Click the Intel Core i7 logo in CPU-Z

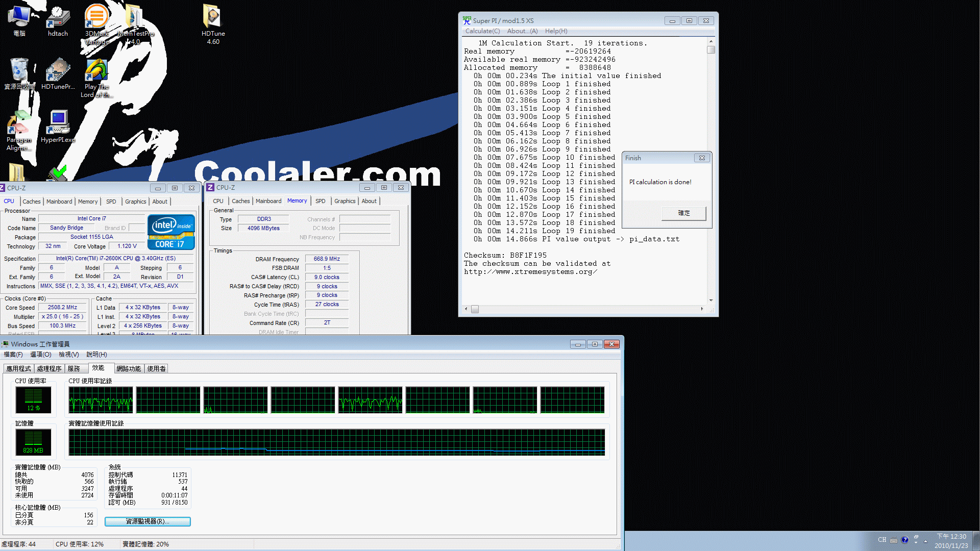(171, 232)
